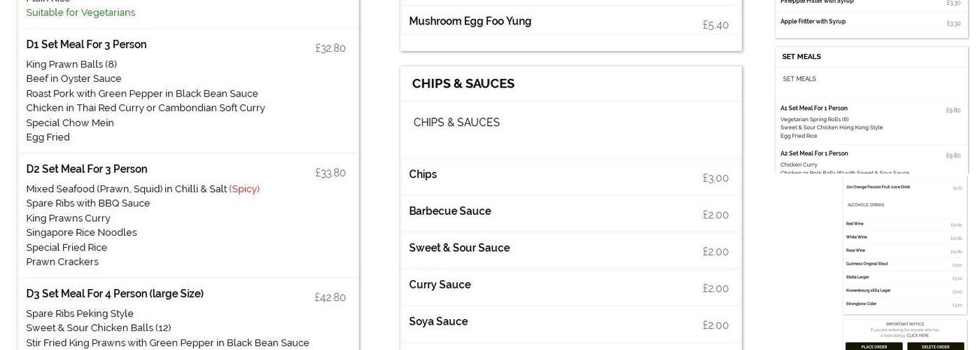Image resolution: width=980 pixels, height=350 pixels.
Task: Open the food allergy Click Here link
Action: click(918, 335)
